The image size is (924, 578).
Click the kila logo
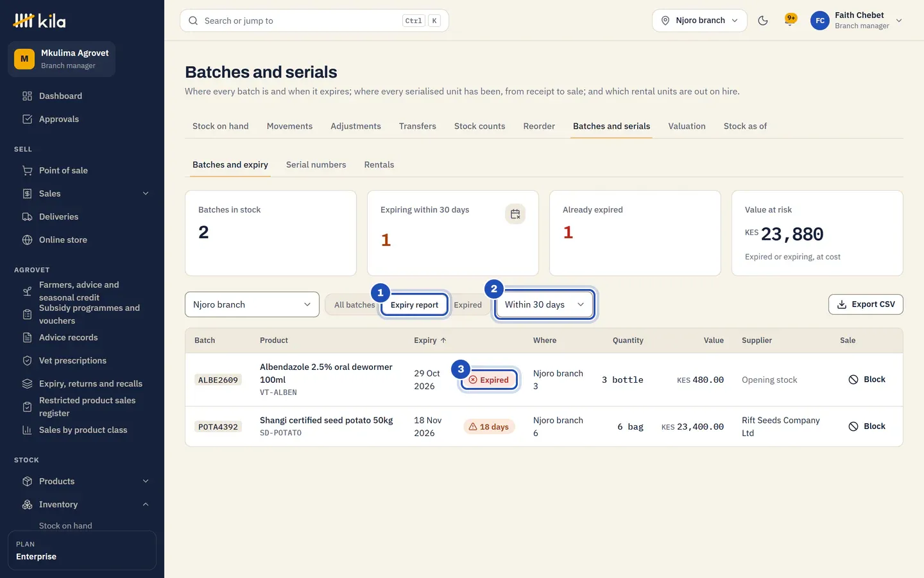[39, 21]
